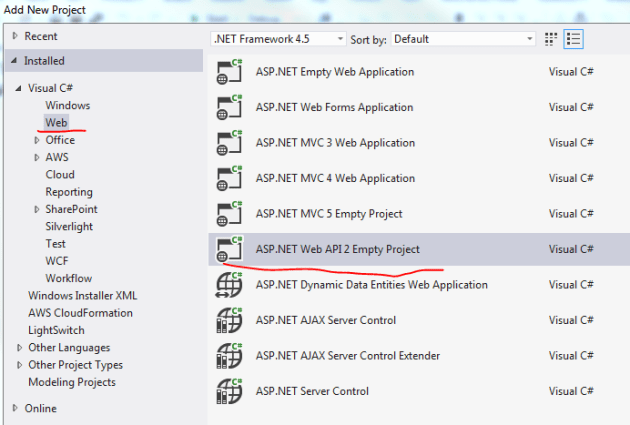
Task: Expand the Other Project Types arrow
Action: coord(19,365)
